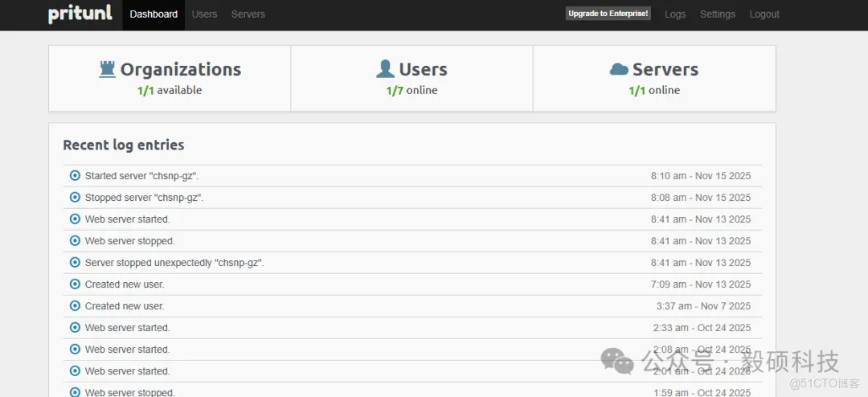Viewport: 868px width, 397px height.
Task: Click Upgrade to Enterprise! button
Action: pyautogui.click(x=608, y=14)
